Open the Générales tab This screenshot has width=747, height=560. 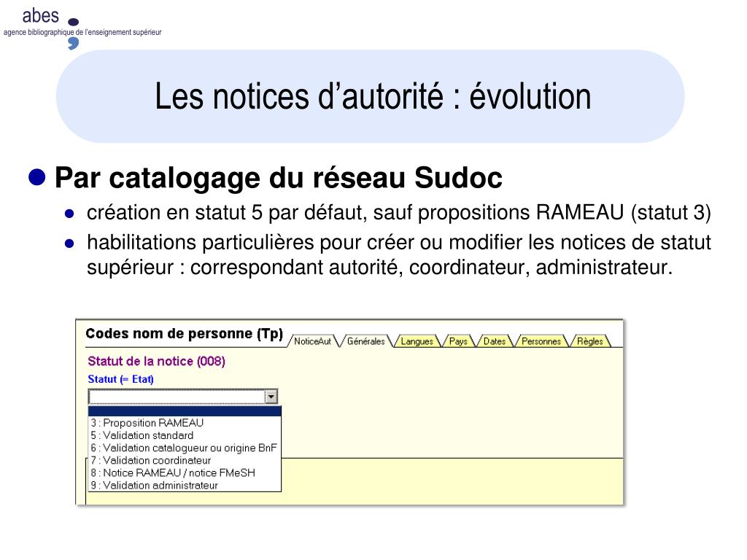tap(366, 341)
